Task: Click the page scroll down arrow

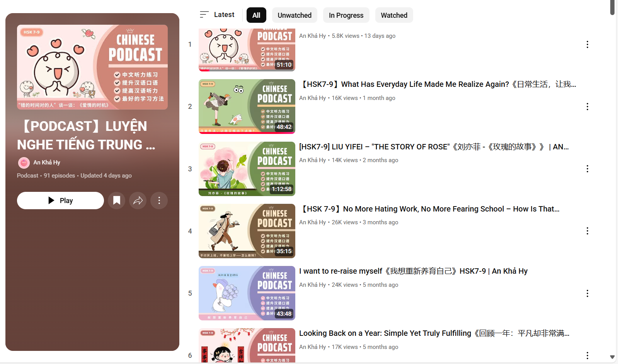Action: [612, 357]
